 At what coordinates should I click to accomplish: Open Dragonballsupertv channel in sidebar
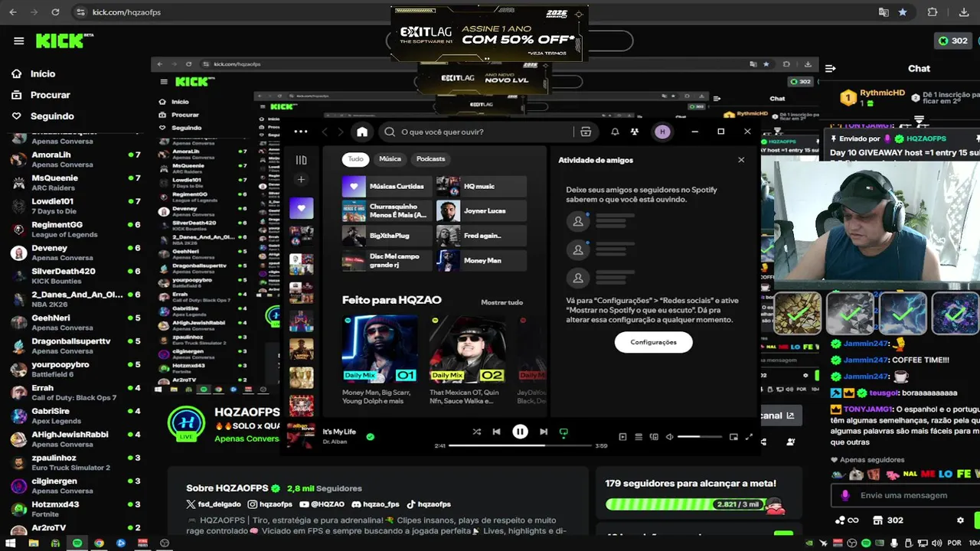coord(75,345)
